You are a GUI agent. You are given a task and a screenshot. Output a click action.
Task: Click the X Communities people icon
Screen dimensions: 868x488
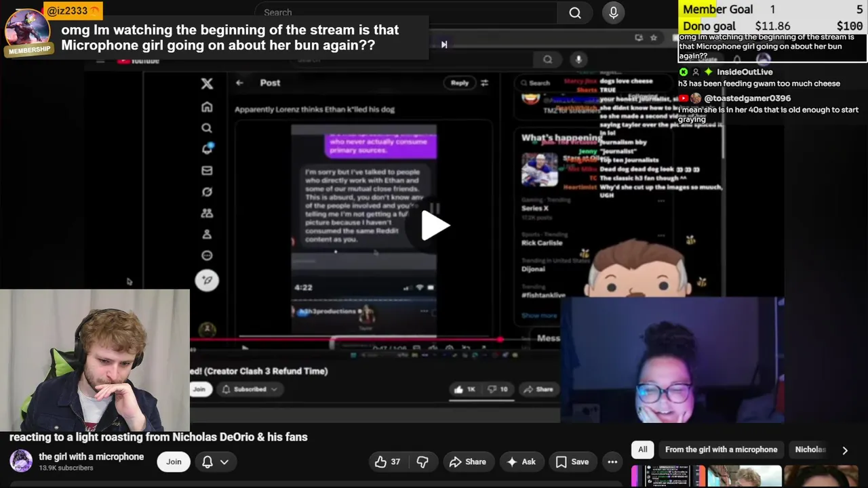(x=207, y=213)
